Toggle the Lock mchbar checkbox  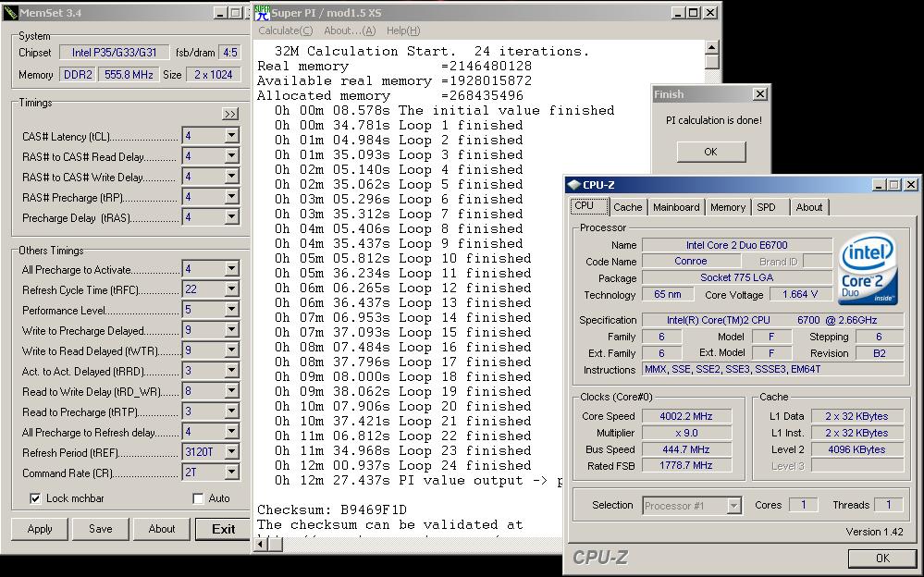pos(35,498)
